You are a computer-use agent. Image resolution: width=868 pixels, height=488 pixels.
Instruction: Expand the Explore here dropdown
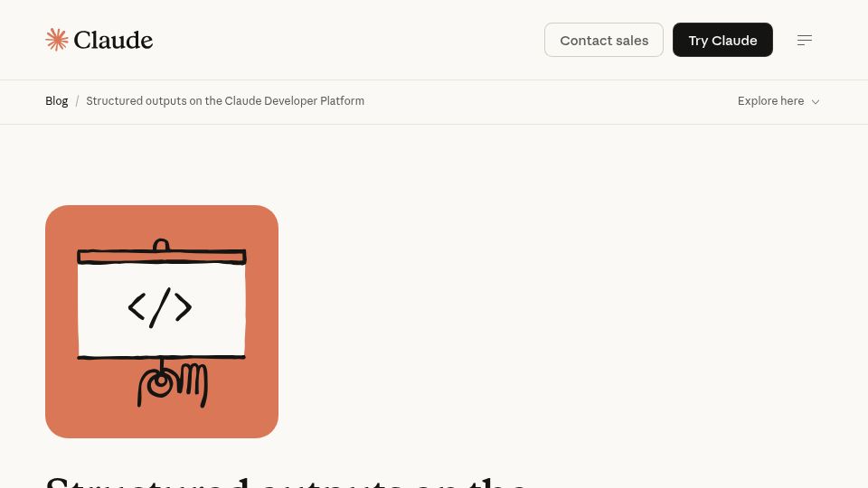tap(778, 101)
